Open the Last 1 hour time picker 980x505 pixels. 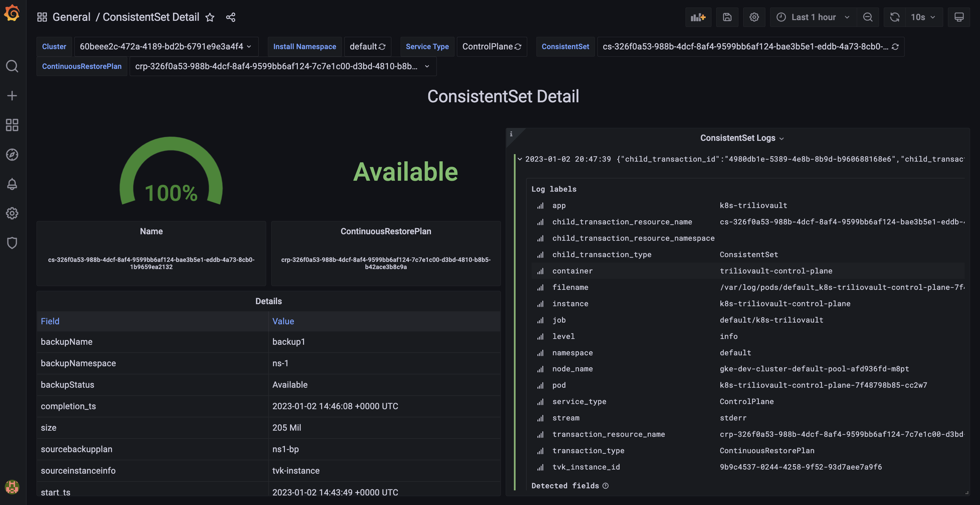pos(813,17)
